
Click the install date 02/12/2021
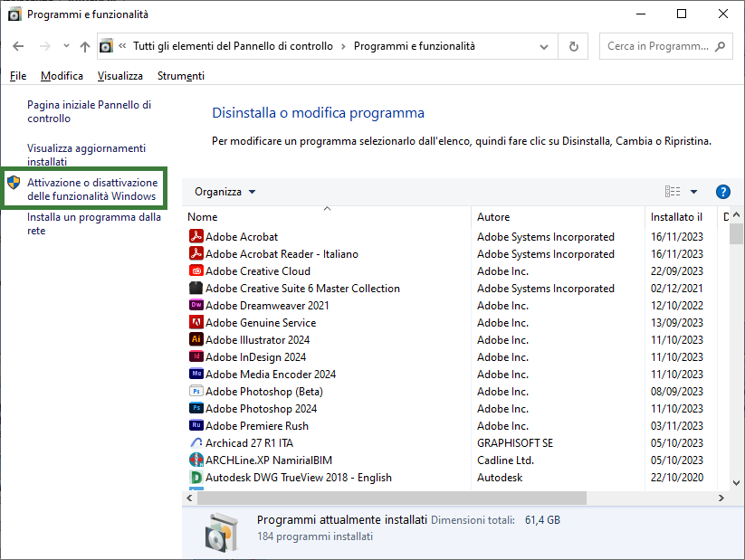(x=677, y=289)
